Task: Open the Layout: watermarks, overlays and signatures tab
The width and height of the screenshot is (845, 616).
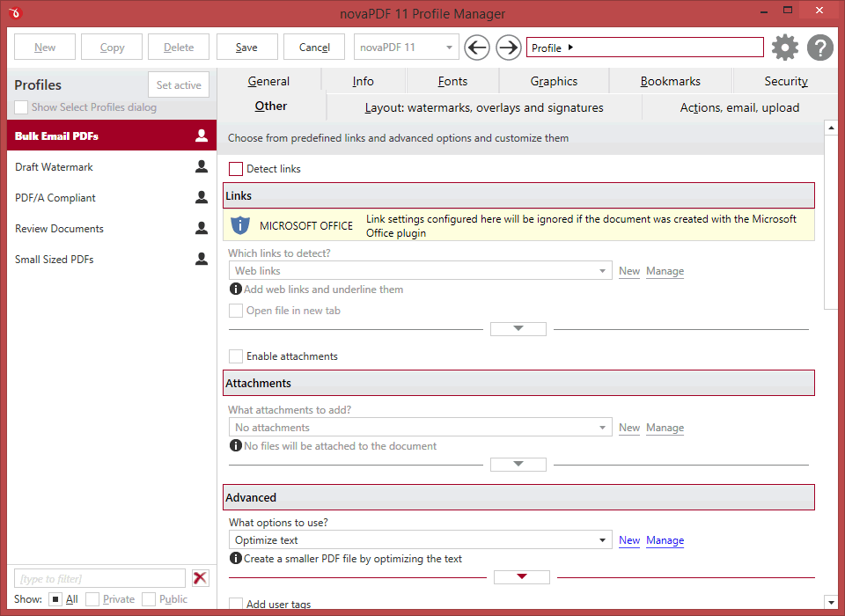Action: (484, 107)
